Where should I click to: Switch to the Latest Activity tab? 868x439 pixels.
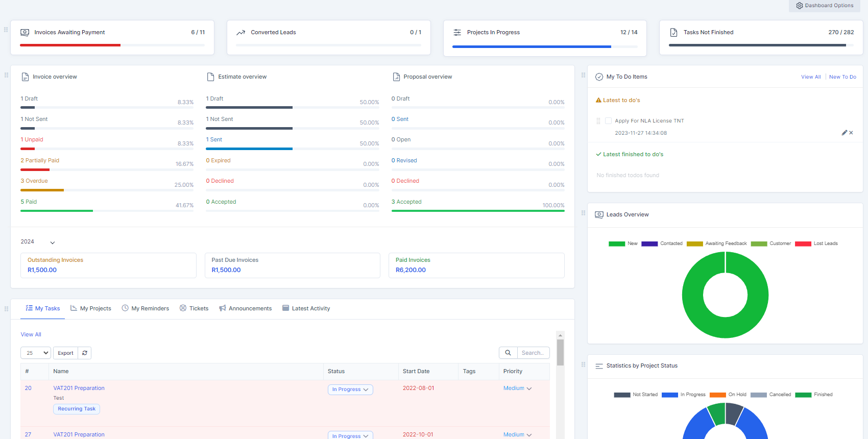coord(306,308)
